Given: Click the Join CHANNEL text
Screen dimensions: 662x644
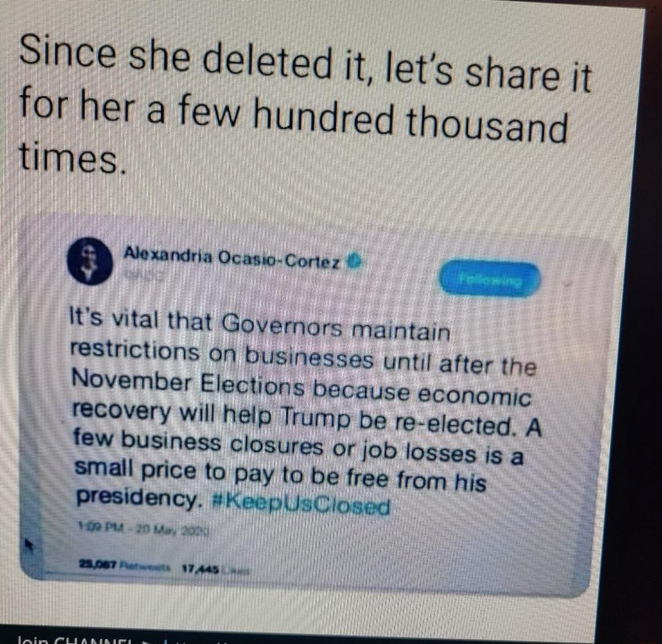Looking at the screenshot, I should [x=75, y=640].
